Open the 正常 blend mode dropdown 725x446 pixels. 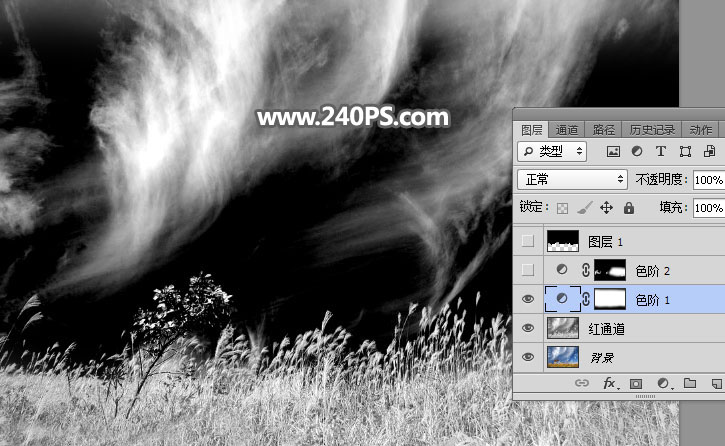coord(573,180)
